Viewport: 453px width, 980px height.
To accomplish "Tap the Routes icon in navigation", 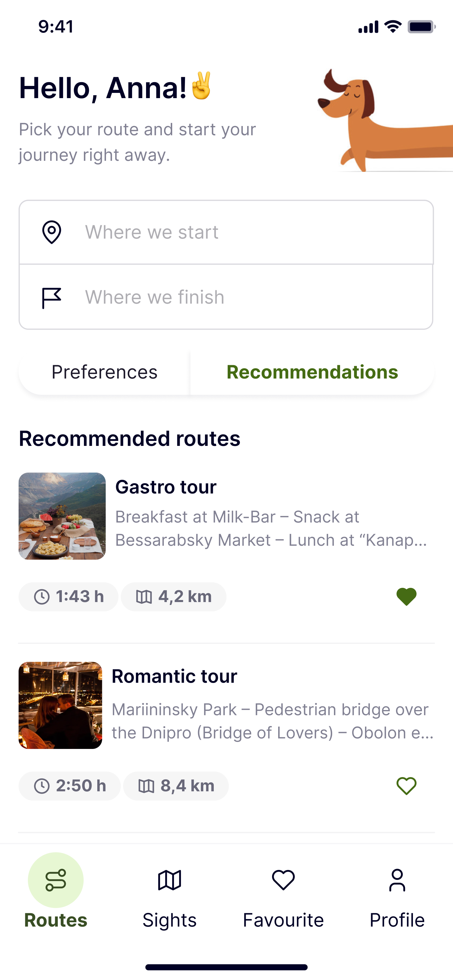I will coord(55,880).
